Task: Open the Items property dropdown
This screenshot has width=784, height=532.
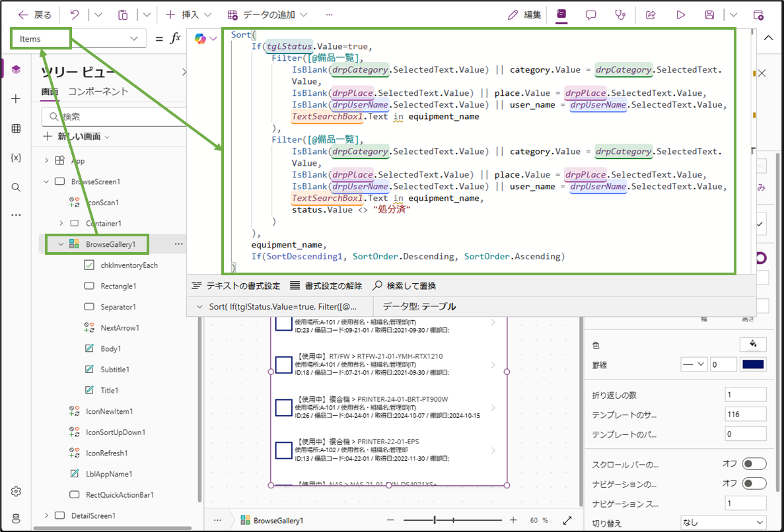Action: coord(133,38)
